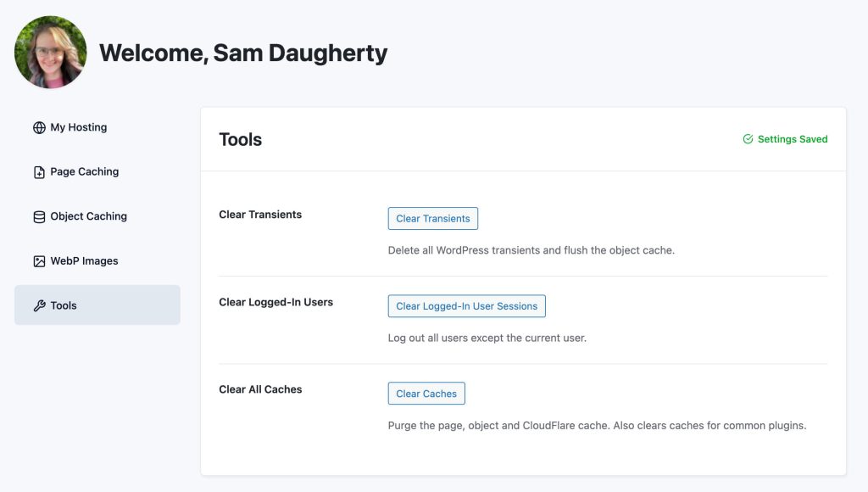The height and width of the screenshot is (492, 868).
Task: Click the Clear Caches button
Action: coord(426,393)
